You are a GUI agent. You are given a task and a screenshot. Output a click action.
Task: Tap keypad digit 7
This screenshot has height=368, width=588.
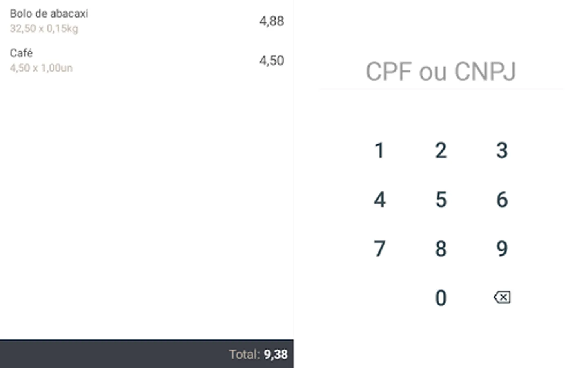tap(380, 249)
